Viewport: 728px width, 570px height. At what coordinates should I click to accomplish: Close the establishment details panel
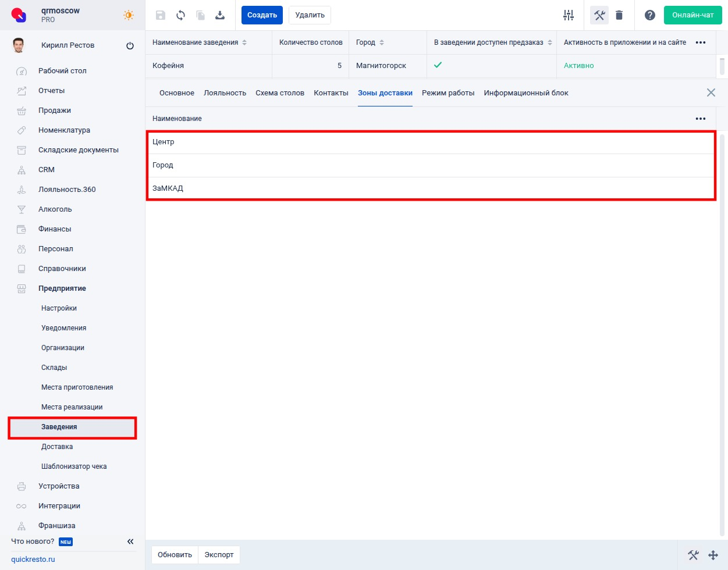711,92
